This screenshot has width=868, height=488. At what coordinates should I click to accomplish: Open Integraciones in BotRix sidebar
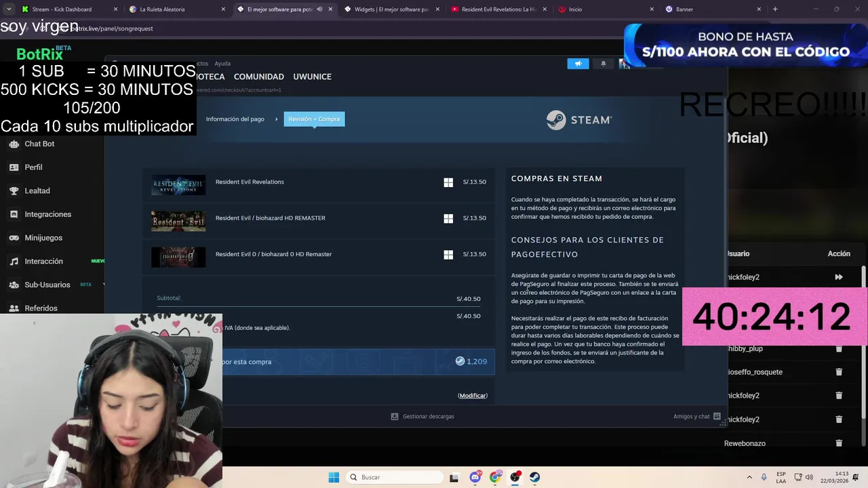47,214
